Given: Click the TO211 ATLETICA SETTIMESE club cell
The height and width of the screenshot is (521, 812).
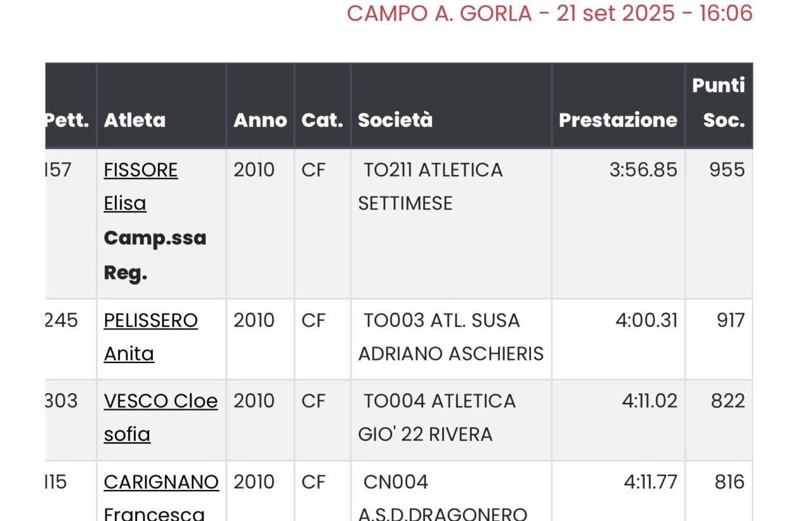Looking at the screenshot, I should (x=431, y=187).
